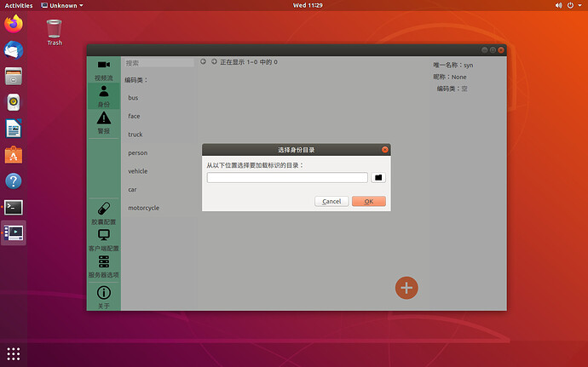Open the clock calendar Wed 11:29
This screenshot has height=367, width=588.
pos(308,5)
